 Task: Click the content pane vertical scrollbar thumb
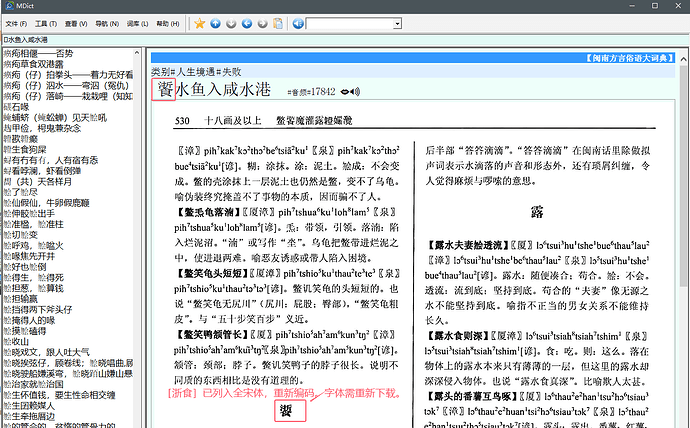[683, 176]
